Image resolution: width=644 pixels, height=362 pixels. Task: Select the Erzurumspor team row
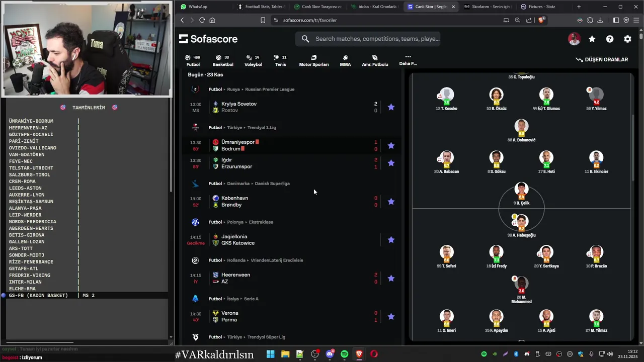tap(236, 166)
